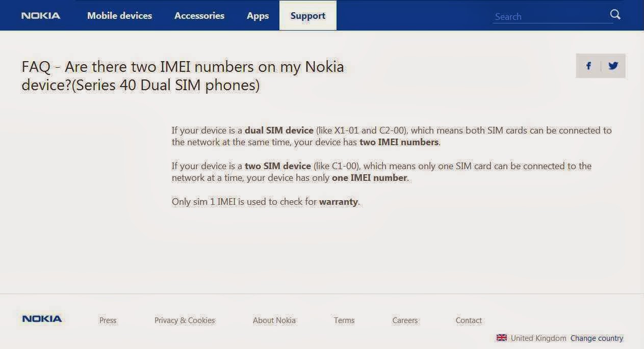This screenshot has height=349, width=644.
Task: Open the Press page
Action: (x=108, y=320)
